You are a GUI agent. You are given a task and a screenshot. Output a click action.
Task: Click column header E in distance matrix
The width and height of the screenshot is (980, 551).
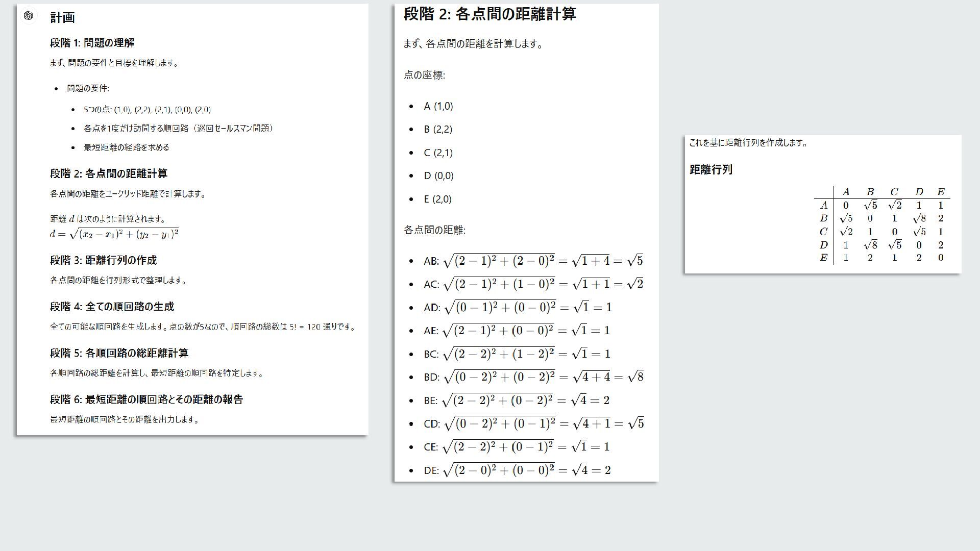[x=941, y=192]
